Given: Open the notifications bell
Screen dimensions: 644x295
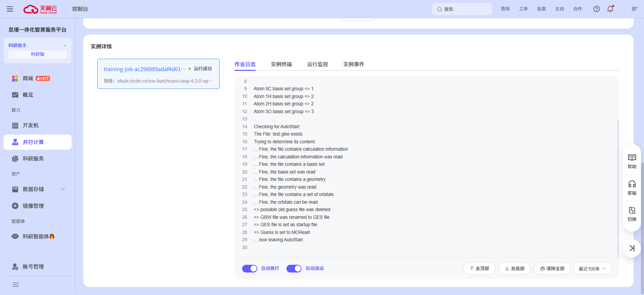Looking at the screenshot, I should (x=610, y=9).
